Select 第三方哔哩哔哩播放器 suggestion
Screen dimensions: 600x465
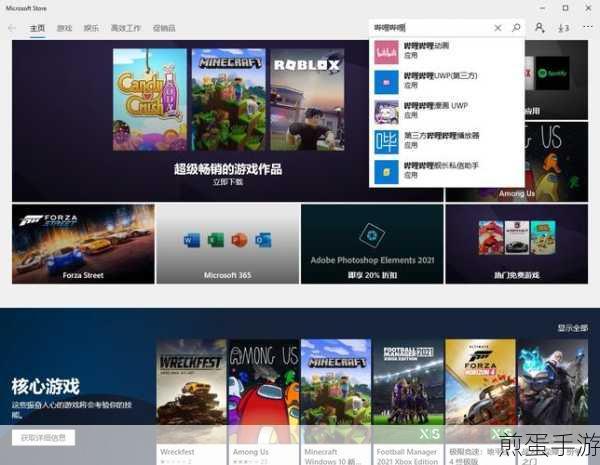(447, 141)
